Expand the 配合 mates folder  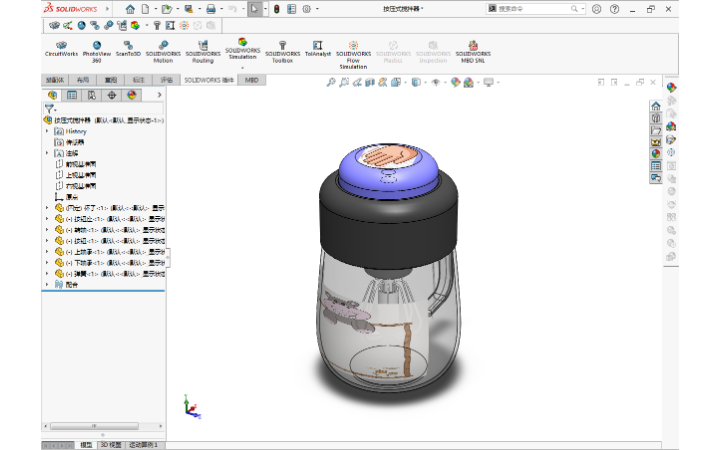(x=47, y=284)
